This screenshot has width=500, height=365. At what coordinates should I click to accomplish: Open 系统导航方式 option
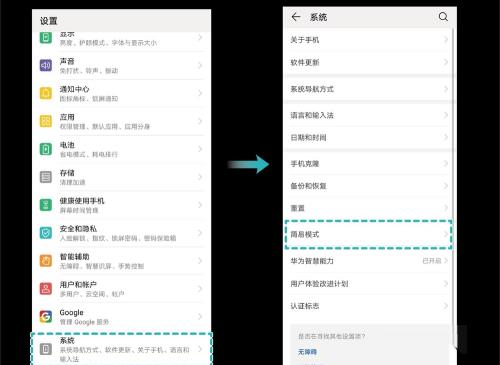coord(368,89)
